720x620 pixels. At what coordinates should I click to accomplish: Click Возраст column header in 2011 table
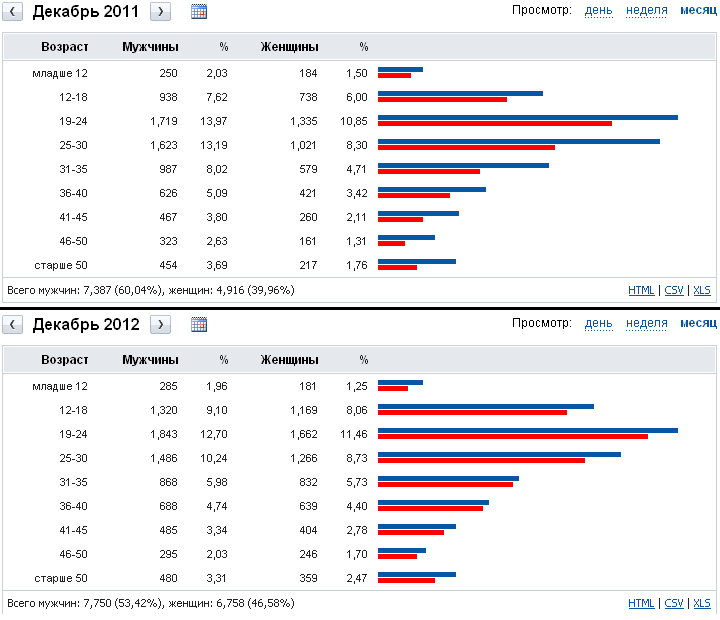click(65, 47)
